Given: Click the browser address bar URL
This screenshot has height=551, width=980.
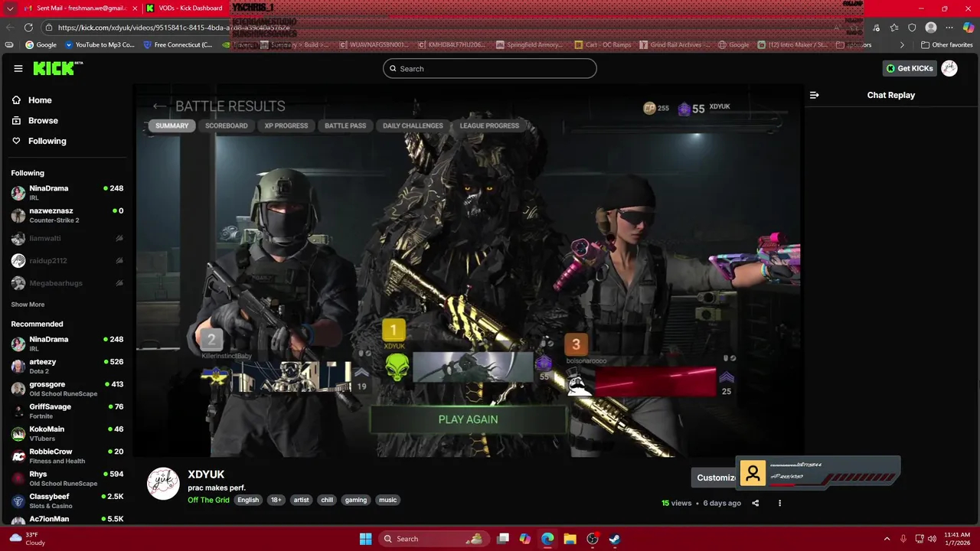Looking at the screenshot, I should (174, 28).
